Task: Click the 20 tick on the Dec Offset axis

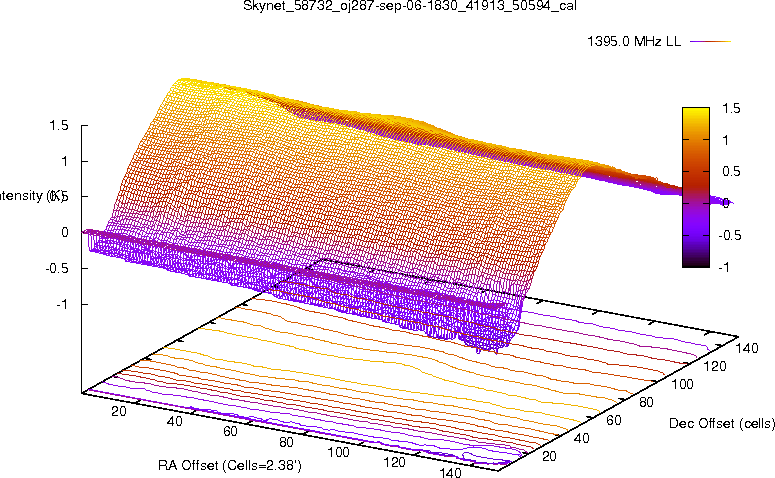Action: coord(549,456)
